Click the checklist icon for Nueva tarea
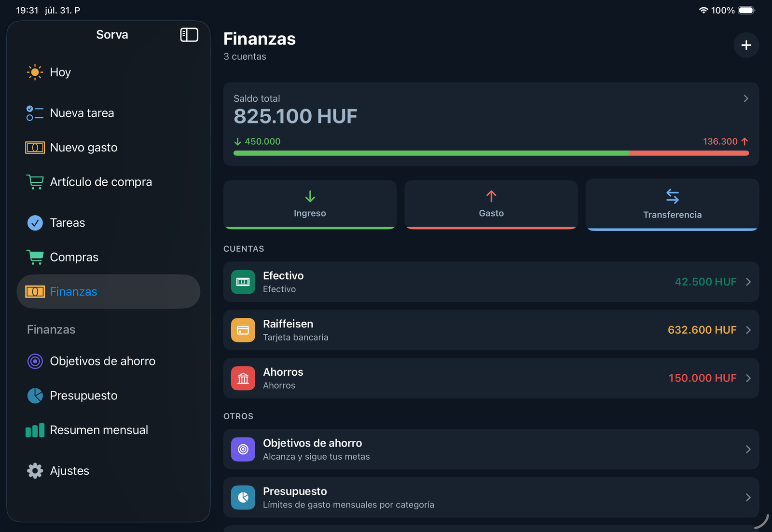The height and width of the screenshot is (532, 772). (x=35, y=113)
